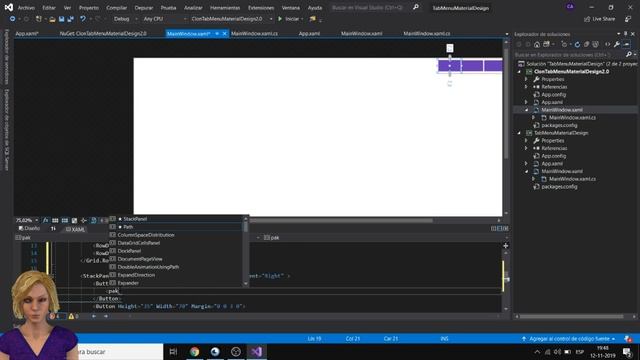The height and width of the screenshot is (360, 640).
Task: Click Properties wrench icon in Solution Explorer toolbar
Action: coord(617,44)
